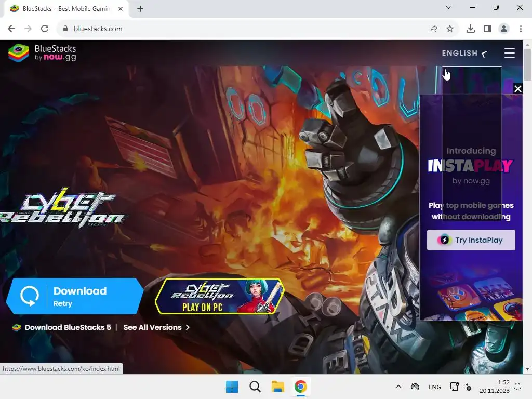Open a new tab with the plus button

[x=140, y=9]
